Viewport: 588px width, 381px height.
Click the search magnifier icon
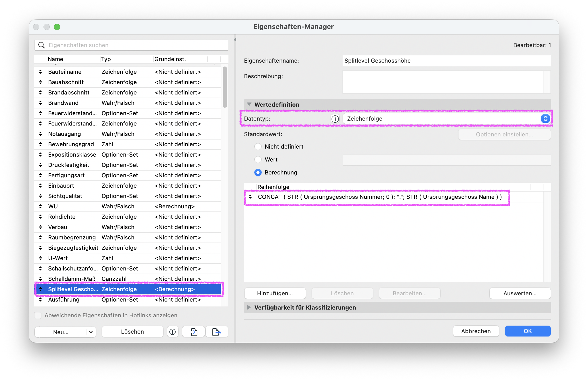pyautogui.click(x=41, y=45)
